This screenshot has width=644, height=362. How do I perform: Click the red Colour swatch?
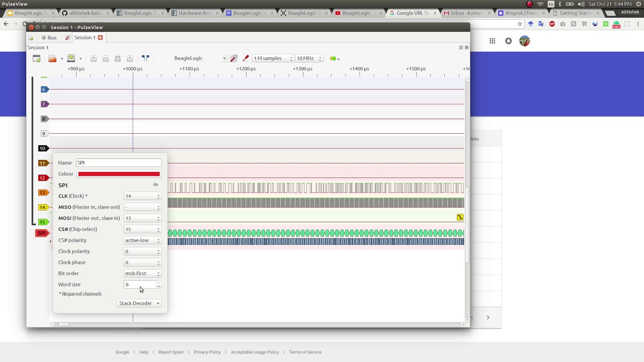tap(119, 174)
